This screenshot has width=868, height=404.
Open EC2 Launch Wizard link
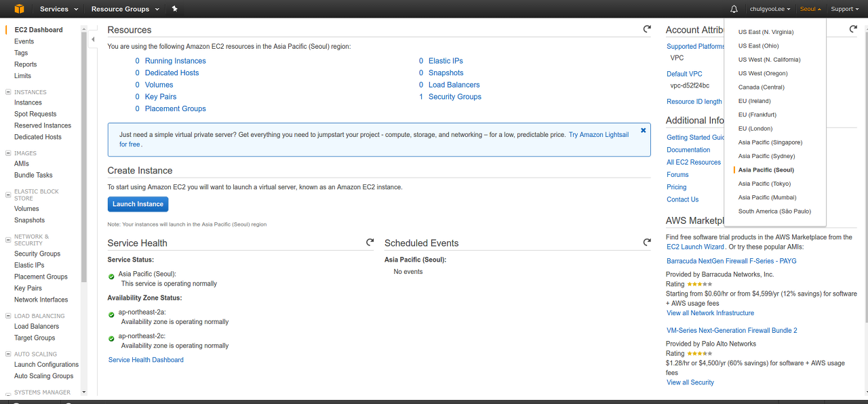coord(695,247)
